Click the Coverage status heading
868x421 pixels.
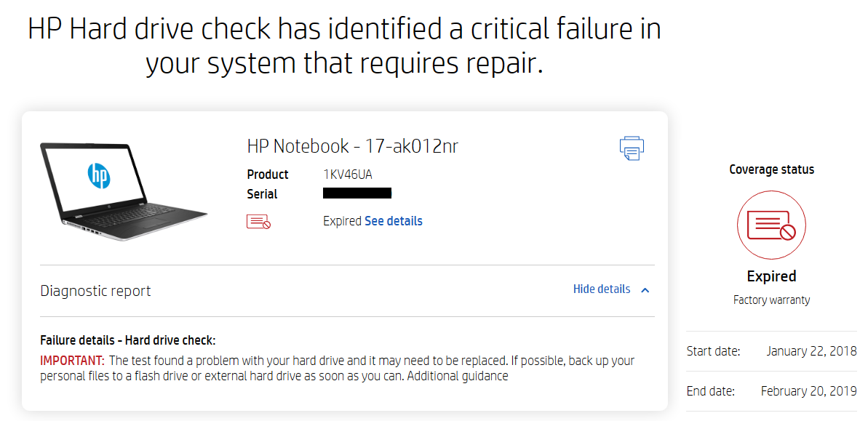(771, 169)
